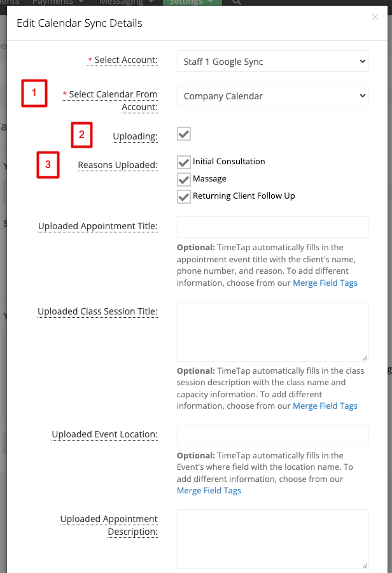The width and height of the screenshot is (392, 573).
Task: Open Merge Field Tags link under event location
Action: coord(209,490)
